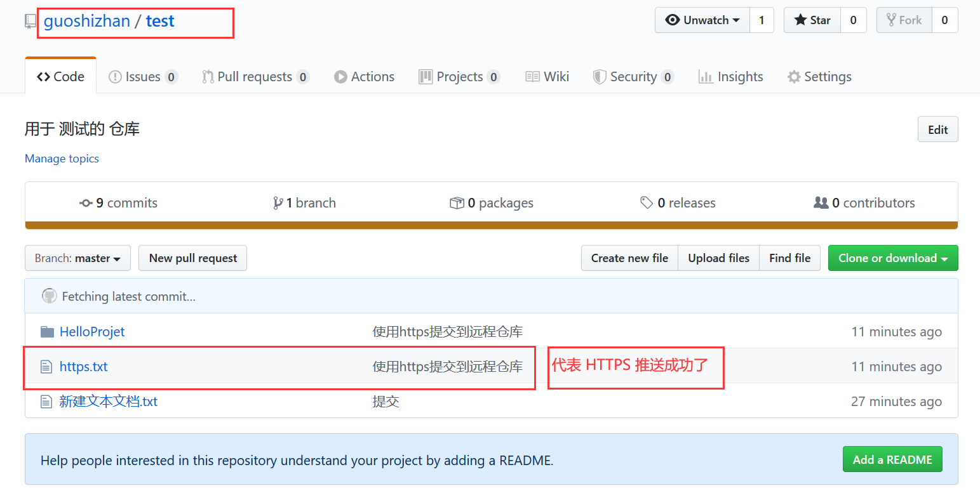Click the branch icon beside 1 branch
Viewport: 980px width, 493px height.
pos(278,203)
